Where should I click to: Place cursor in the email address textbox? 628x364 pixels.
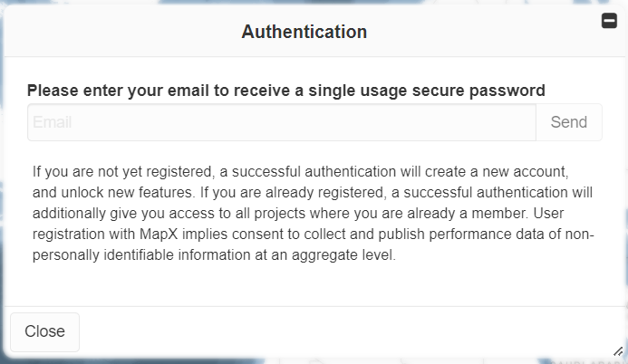point(281,122)
